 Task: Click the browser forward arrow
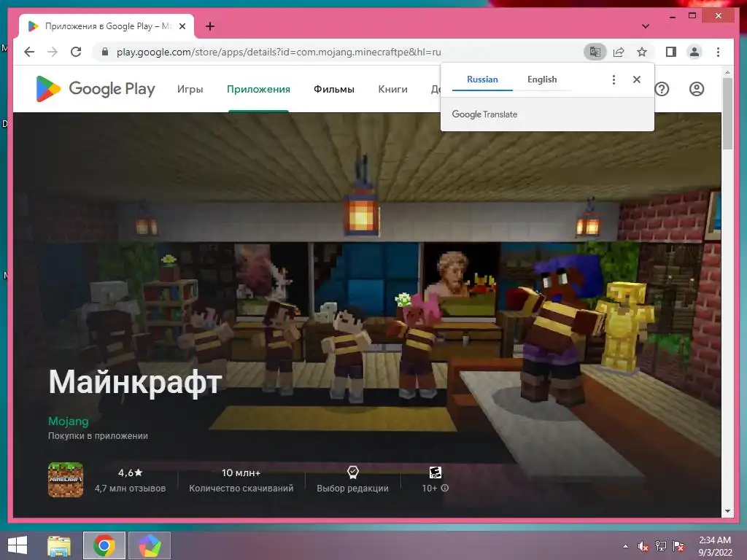[53, 52]
